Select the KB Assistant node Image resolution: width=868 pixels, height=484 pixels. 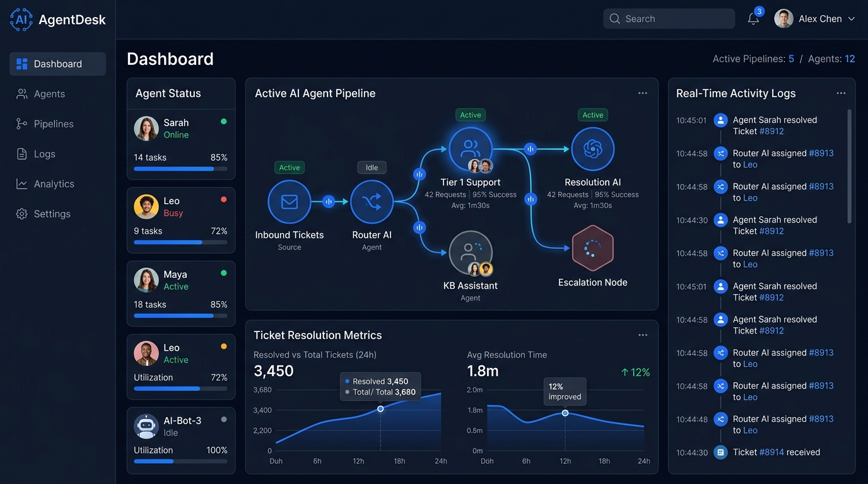click(471, 252)
